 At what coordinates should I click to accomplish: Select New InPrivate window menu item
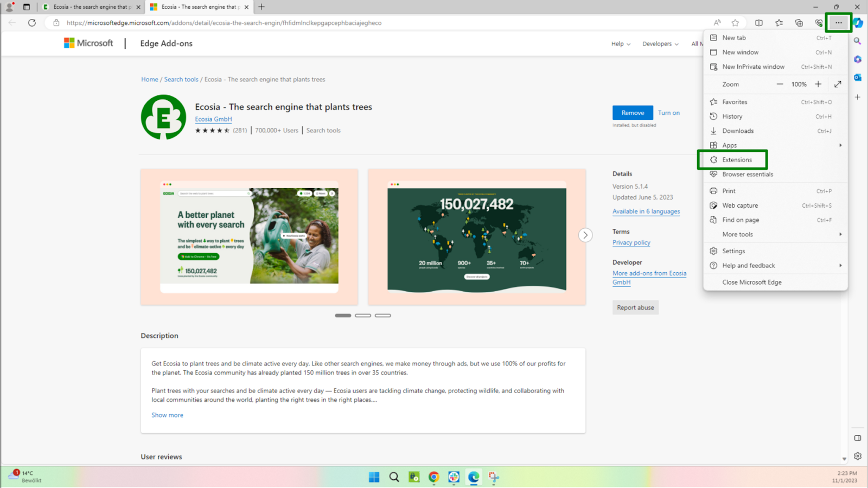(775, 67)
